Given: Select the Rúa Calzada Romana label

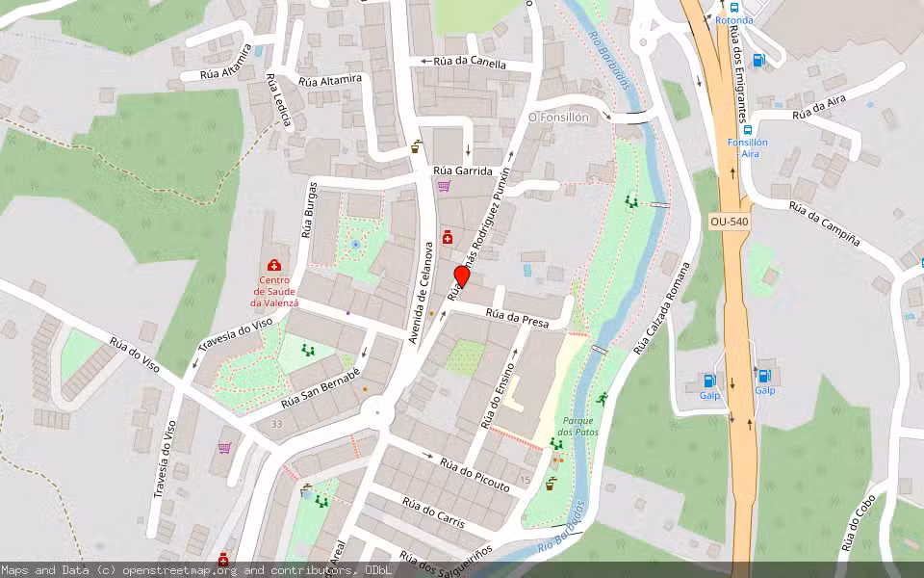Looking at the screenshot, I should [x=662, y=308].
